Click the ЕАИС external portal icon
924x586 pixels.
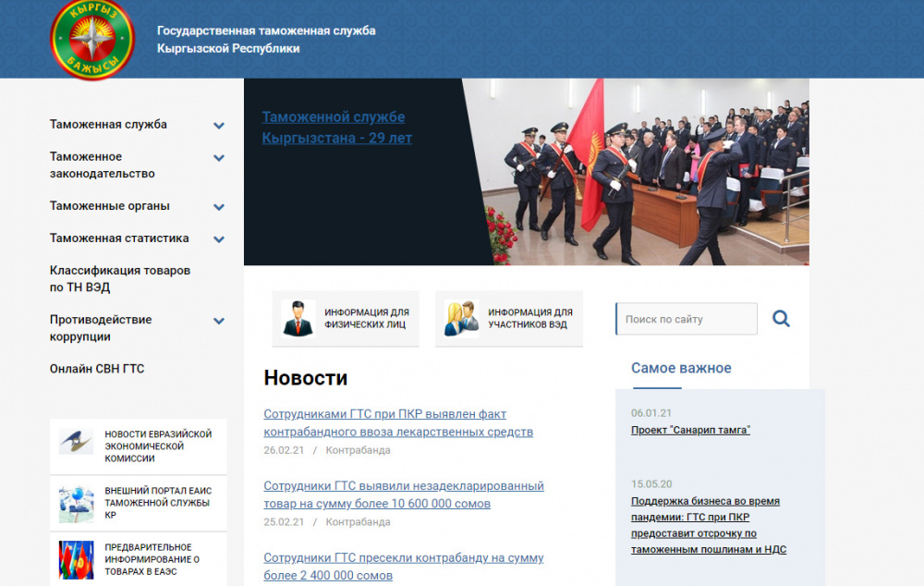click(x=76, y=505)
